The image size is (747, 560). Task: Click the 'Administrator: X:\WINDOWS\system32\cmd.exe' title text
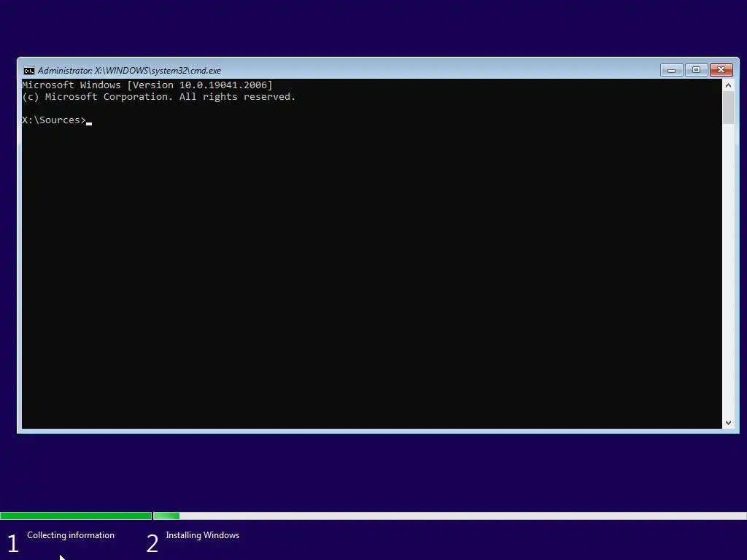[x=129, y=71]
